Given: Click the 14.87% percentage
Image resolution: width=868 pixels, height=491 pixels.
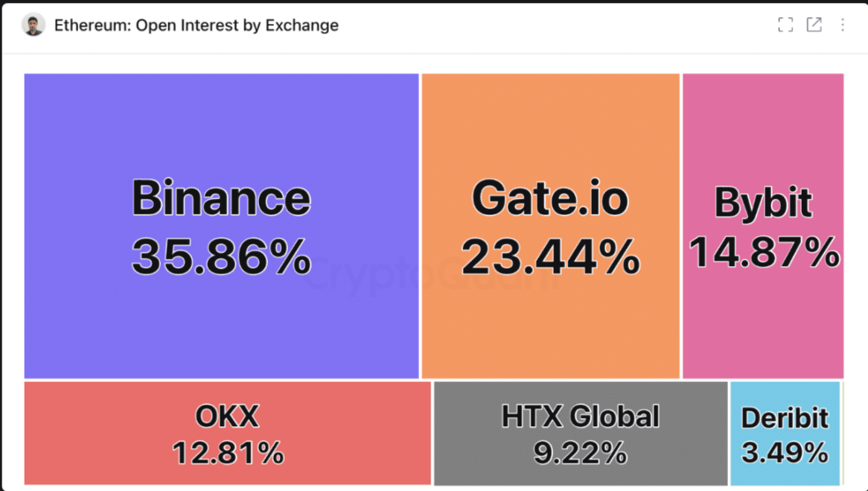Looking at the screenshot, I should pyautogui.click(x=764, y=252).
